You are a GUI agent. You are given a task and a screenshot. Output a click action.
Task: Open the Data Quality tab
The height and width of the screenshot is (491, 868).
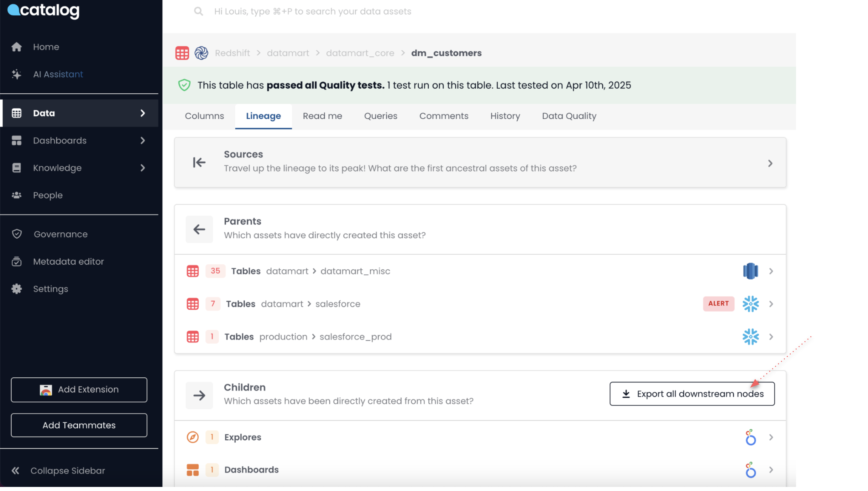569,116
